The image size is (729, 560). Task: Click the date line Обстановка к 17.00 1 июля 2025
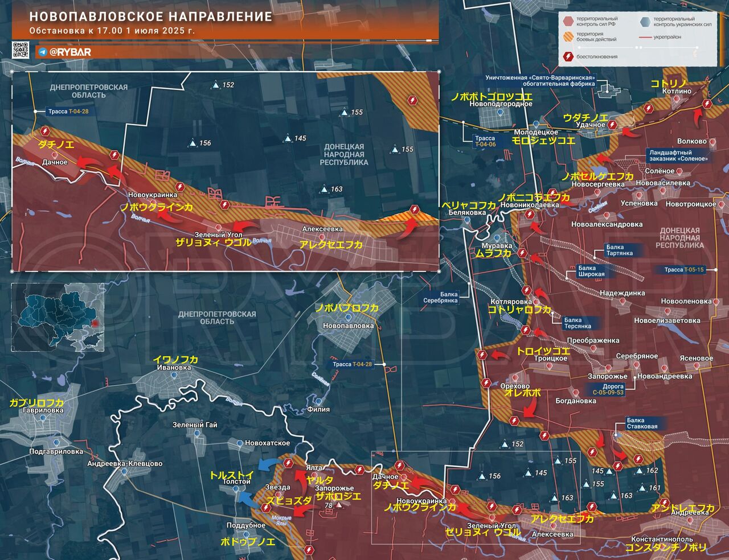(x=112, y=31)
